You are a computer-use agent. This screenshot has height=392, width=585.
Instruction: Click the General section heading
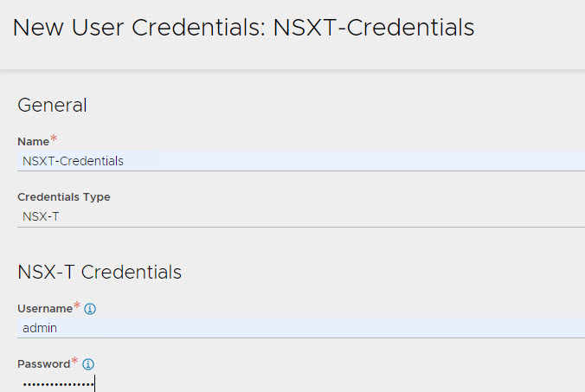tap(52, 106)
